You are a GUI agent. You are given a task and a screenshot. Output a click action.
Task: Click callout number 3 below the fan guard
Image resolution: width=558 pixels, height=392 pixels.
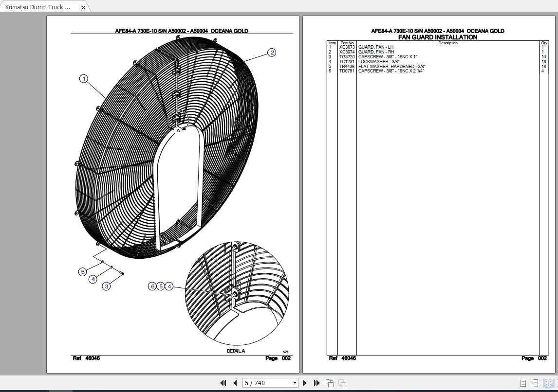tap(107, 286)
